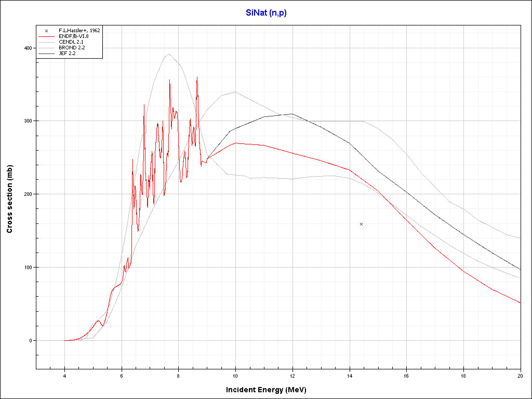The height and width of the screenshot is (399, 532).
Task: Click the 20 tick label on x-axis
Action: 520,375
